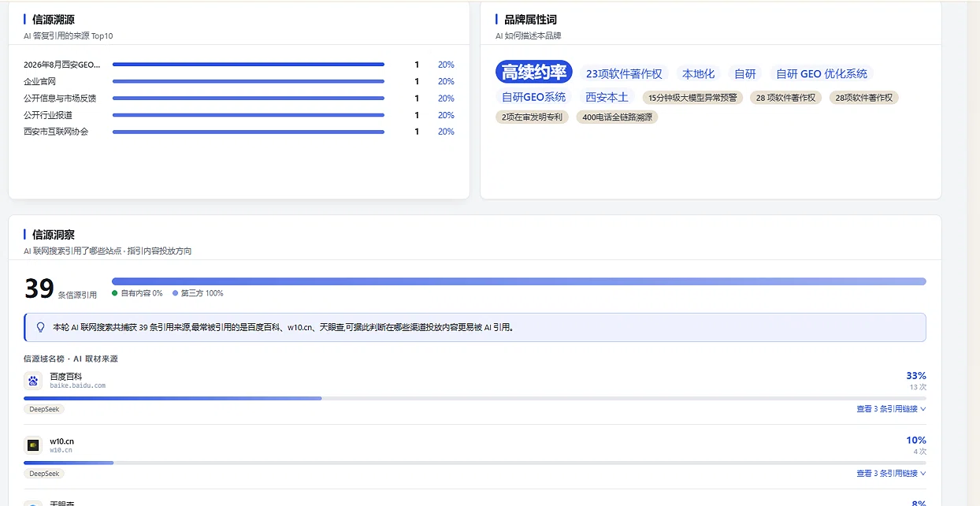Click the 信源洞察 panel heading
The width and height of the screenshot is (980, 506).
click(54, 234)
